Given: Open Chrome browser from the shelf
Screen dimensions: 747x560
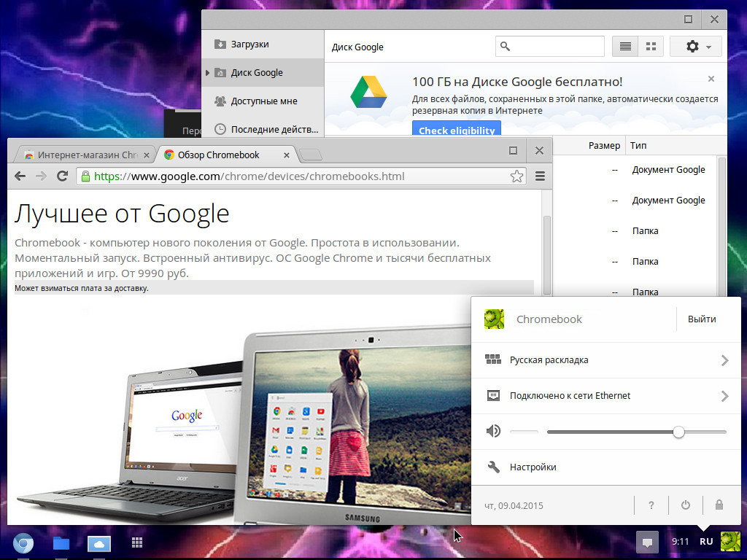Looking at the screenshot, I should coord(23,542).
